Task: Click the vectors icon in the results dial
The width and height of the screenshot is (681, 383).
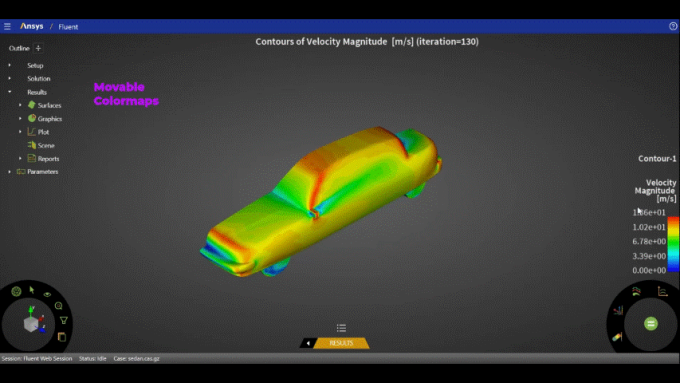Action: coord(618,310)
